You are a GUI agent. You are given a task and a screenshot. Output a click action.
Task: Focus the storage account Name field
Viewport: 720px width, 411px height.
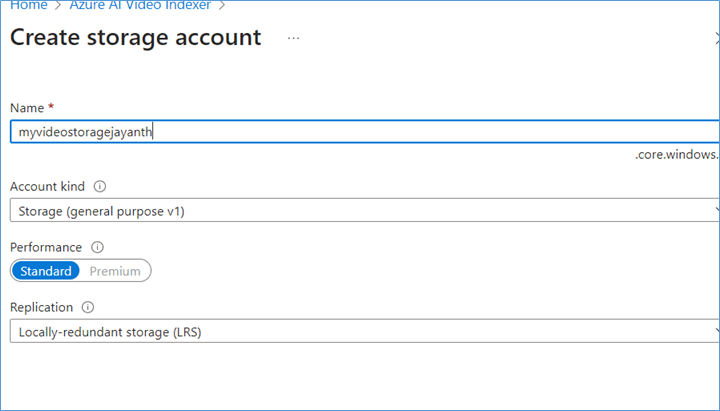365,132
